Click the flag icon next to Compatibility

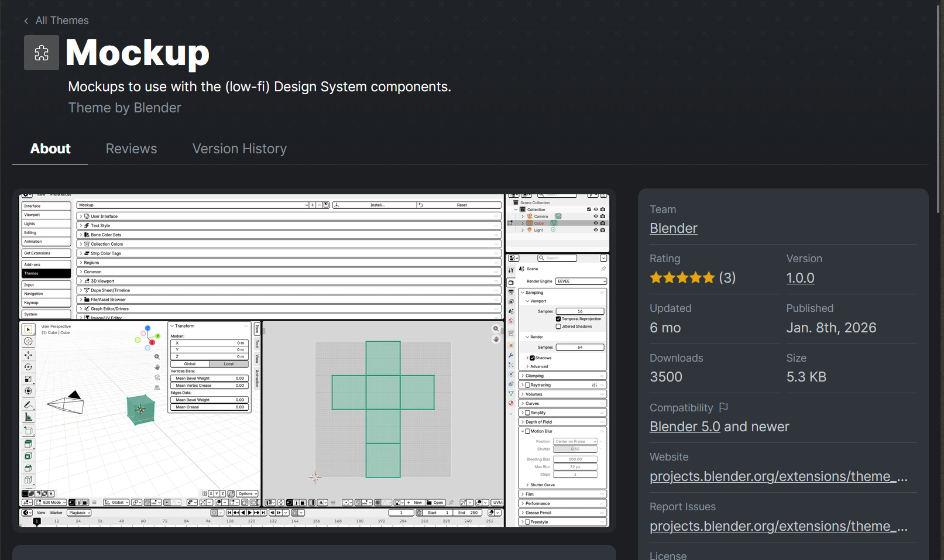(723, 407)
